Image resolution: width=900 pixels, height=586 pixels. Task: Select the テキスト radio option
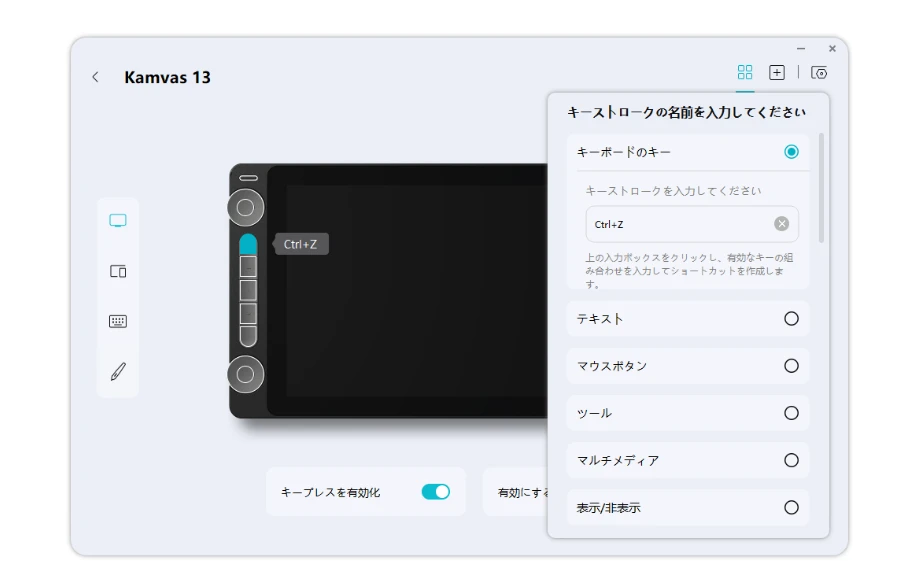[x=791, y=319]
